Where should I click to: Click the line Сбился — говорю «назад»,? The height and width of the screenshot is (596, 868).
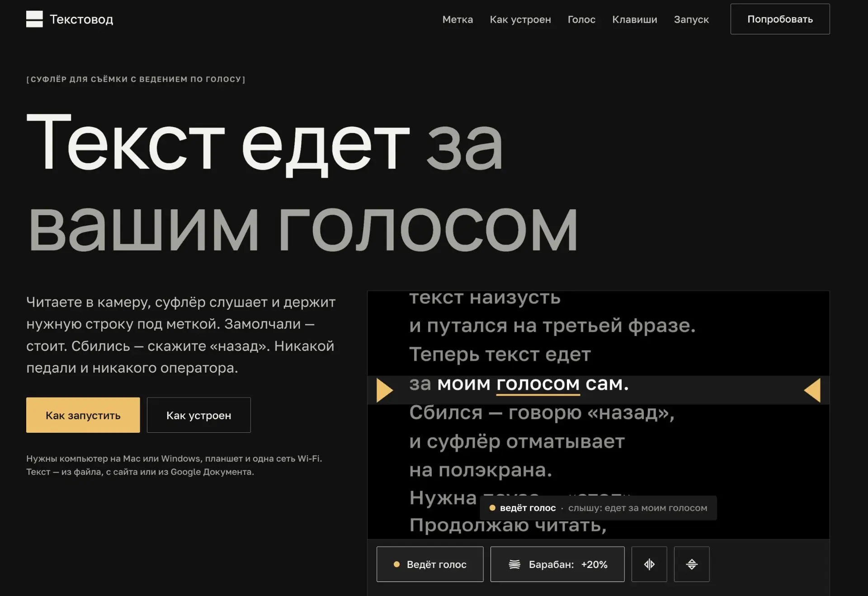[x=542, y=412]
